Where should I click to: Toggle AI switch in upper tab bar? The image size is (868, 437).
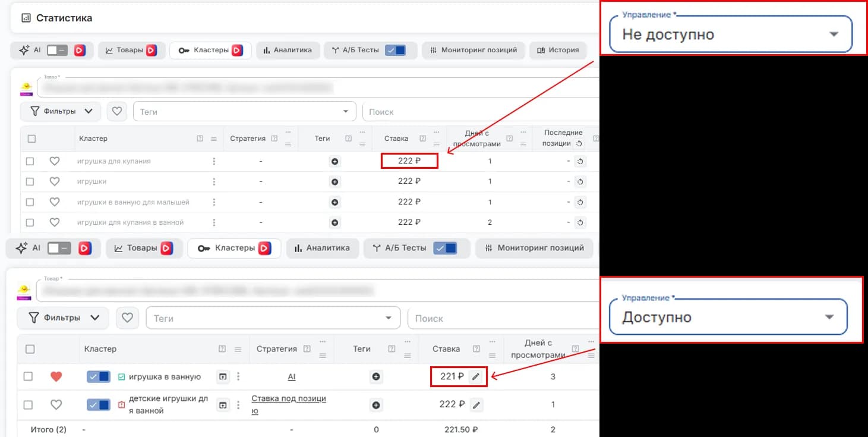58,51
